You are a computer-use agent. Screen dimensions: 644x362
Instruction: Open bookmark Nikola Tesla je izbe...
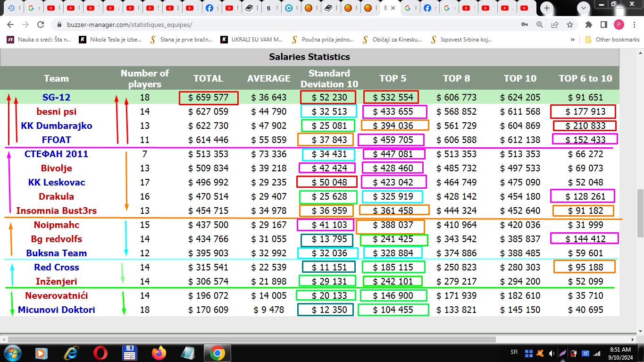[110, 40]
